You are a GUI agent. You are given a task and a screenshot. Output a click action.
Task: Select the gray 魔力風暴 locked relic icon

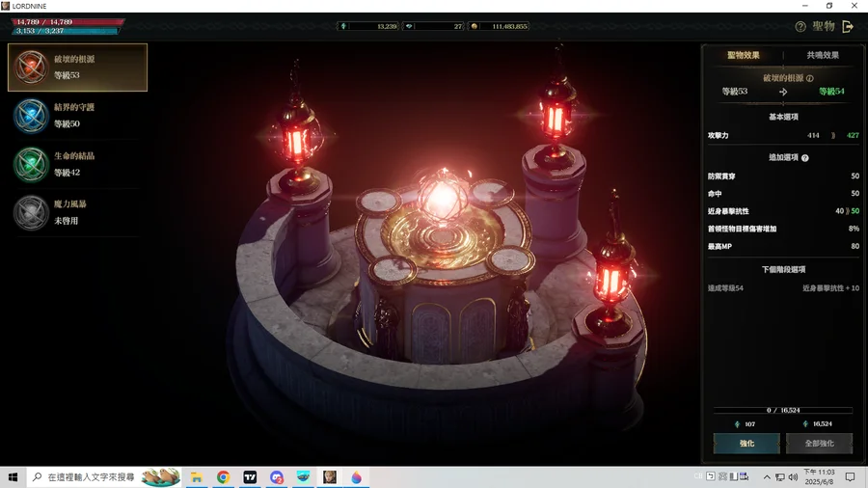[x=31, y=212]
